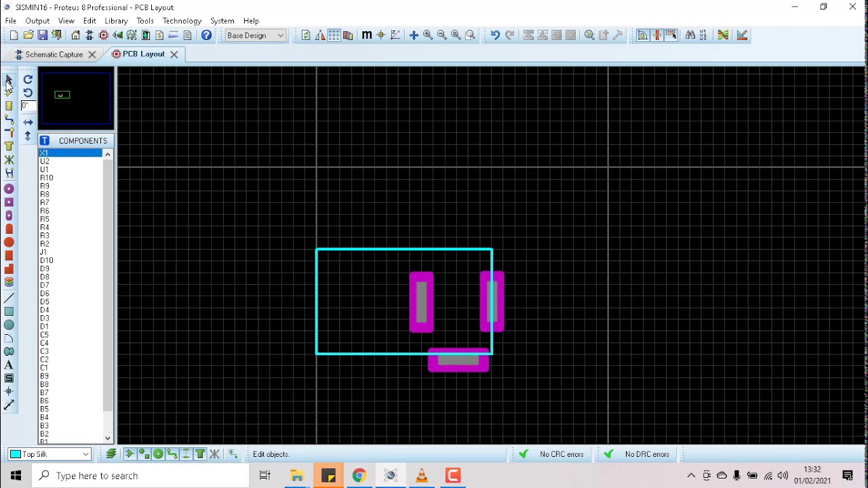Open the Technology menu
Viewport: 868px width, 488px height.
pos(182,21)
